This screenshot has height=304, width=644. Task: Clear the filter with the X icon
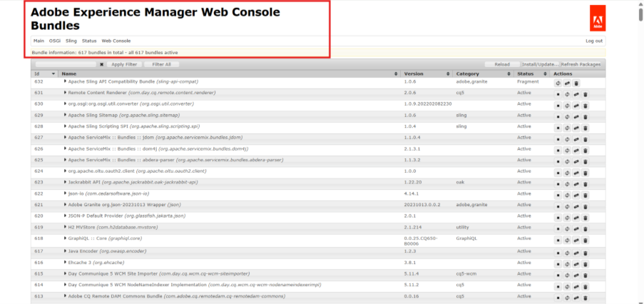[101, 64]
